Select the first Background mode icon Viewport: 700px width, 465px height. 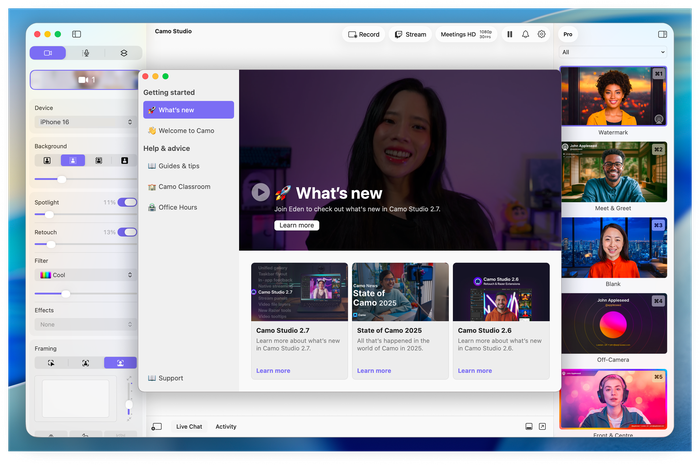coord(47,160)
